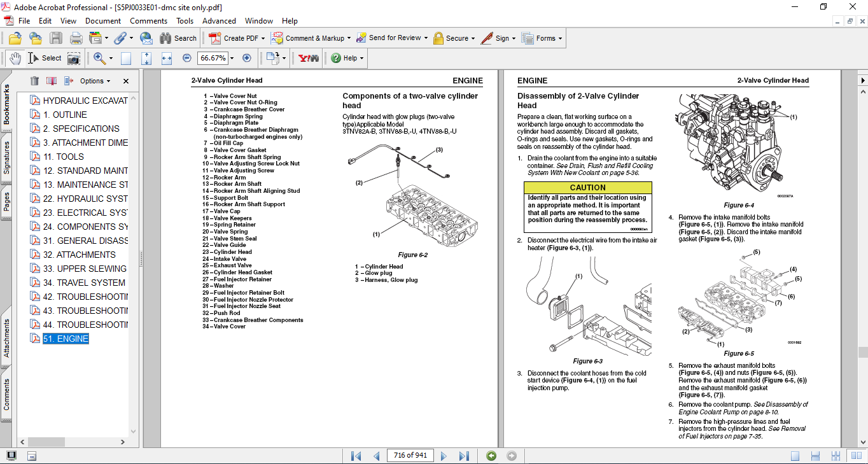
Task: Select the Hand tool
Action: point(15,58)
